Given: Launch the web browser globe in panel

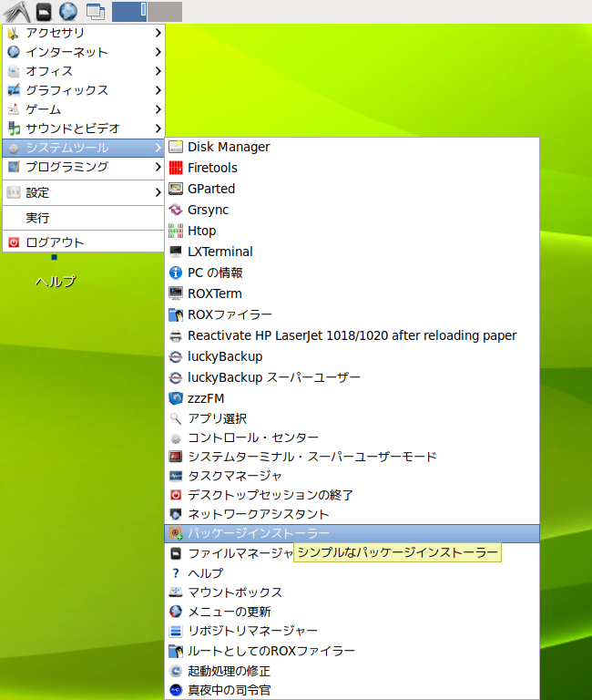Looking at the screenshot, I should pyautogui.click(x=67, y=12).
